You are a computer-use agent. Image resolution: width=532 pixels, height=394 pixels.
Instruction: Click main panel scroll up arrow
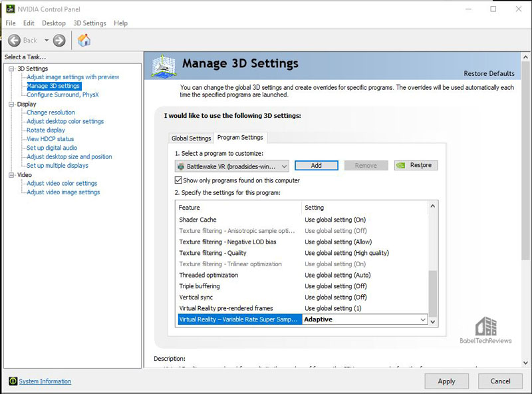(525, 57)
